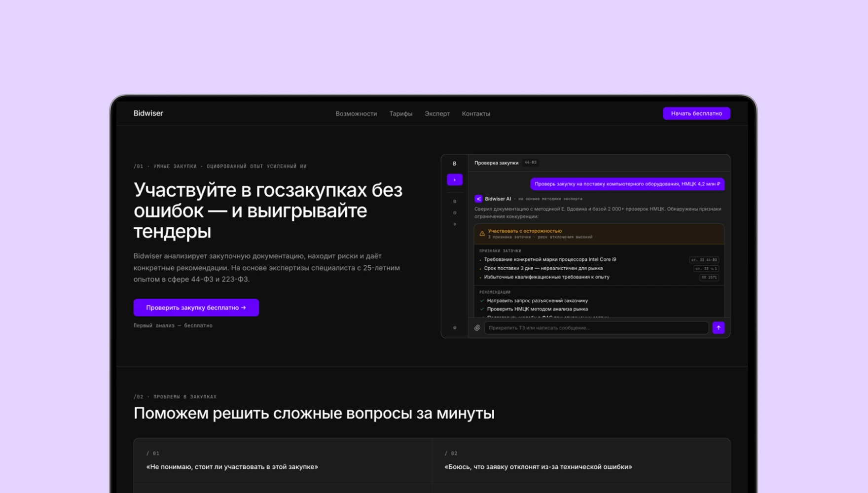
Task: Click the "B" logo in chat sidebar
Action: coord(454,164)
